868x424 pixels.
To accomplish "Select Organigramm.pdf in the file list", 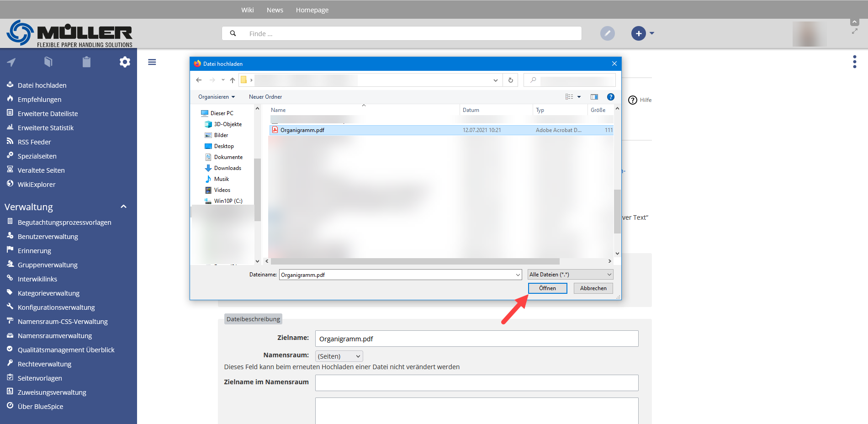I will pyautogui.click(x=302, y=130).
